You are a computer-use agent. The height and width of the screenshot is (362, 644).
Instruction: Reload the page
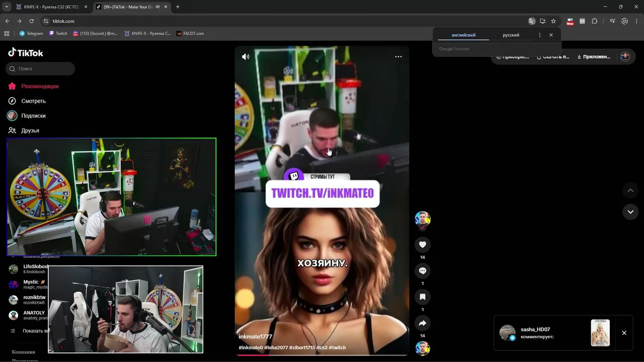click(x=31, y=21)
